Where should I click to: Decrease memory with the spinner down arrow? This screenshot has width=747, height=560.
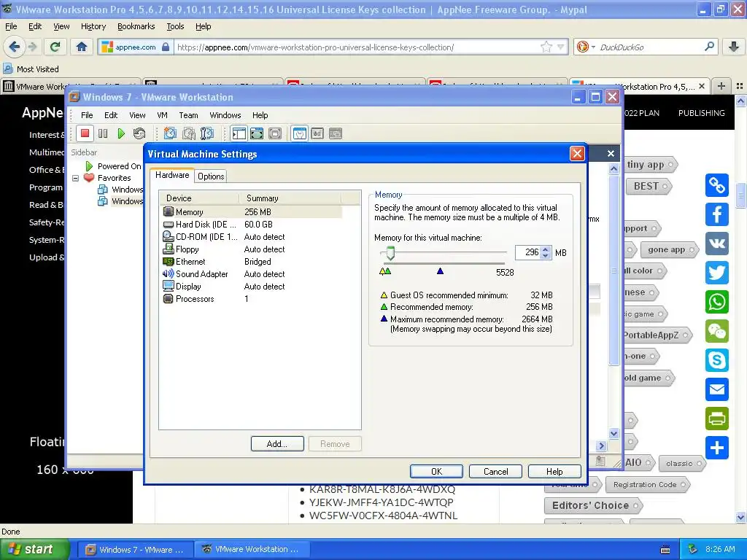546,256
